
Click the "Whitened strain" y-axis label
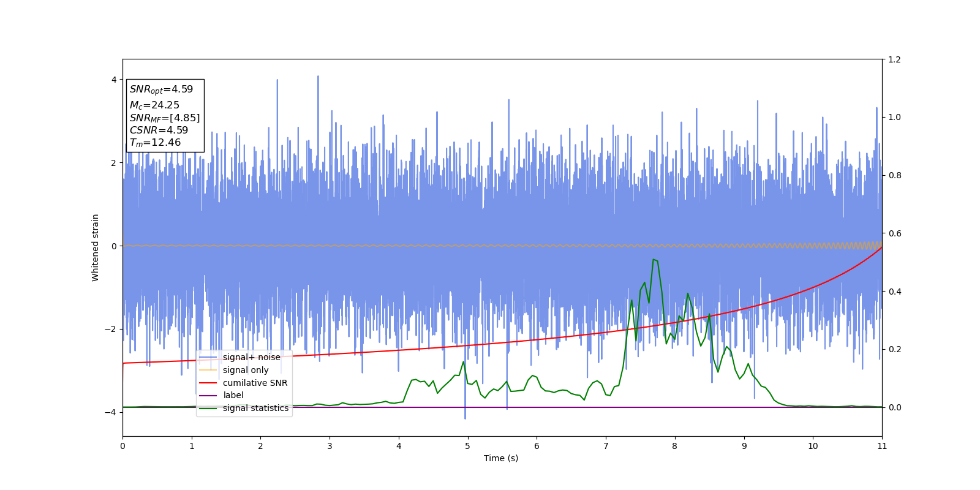96,247
